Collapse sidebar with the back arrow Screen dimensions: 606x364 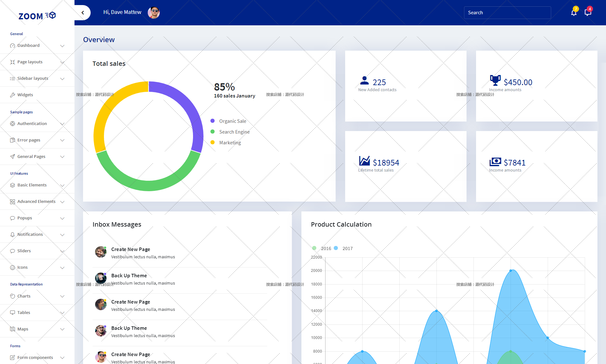point(83,13)
